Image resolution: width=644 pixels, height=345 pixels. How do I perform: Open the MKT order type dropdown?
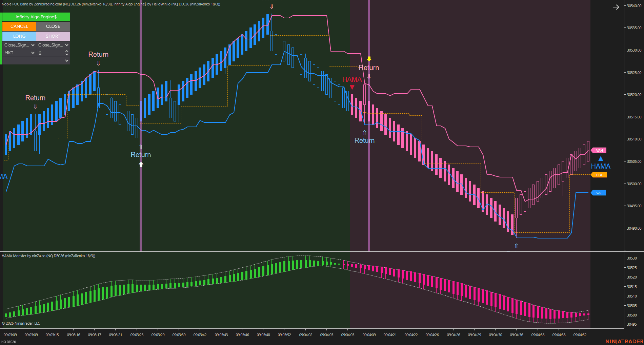pos(19,53)
